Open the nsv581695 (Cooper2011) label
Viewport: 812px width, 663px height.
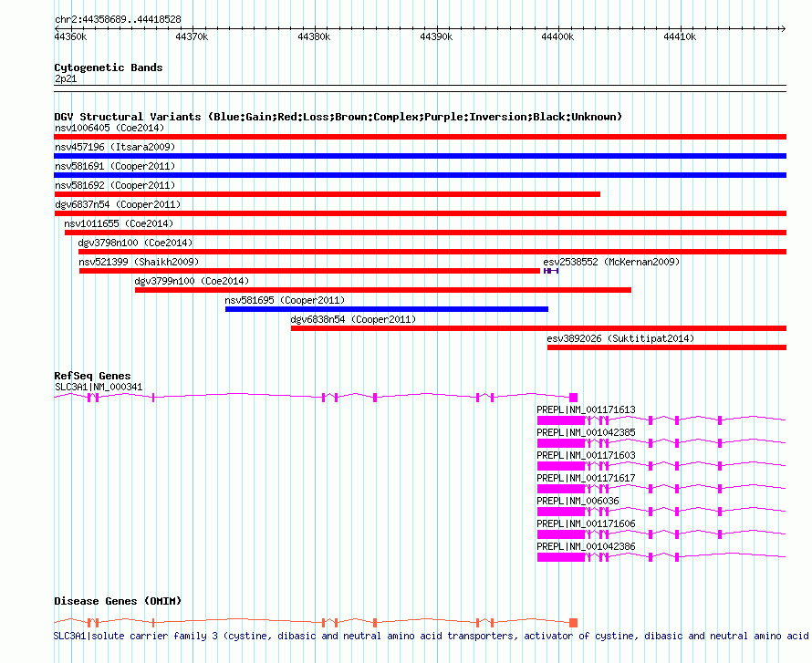(285, 300)
